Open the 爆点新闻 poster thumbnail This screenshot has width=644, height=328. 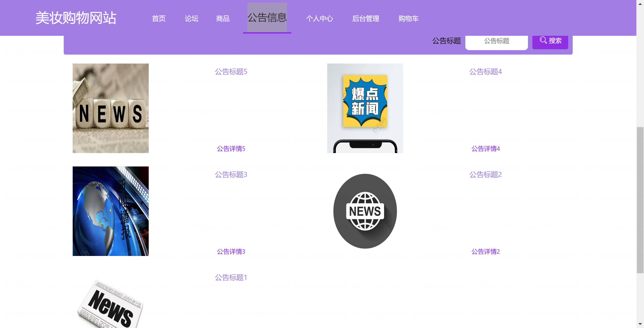365,108
